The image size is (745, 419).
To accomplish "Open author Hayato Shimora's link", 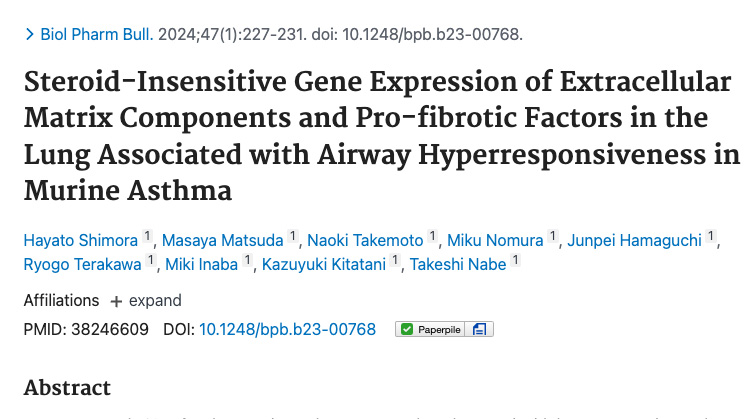I will click(x=80, y=239).
